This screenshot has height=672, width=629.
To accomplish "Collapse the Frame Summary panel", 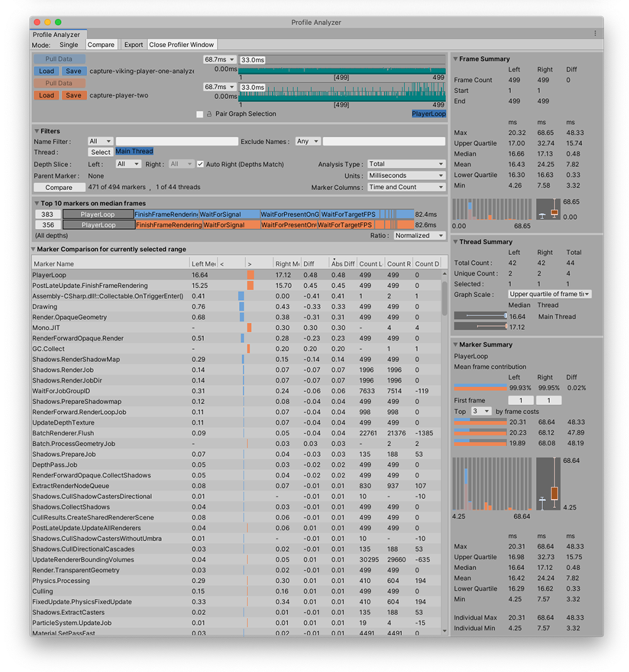I will point(455,59).
